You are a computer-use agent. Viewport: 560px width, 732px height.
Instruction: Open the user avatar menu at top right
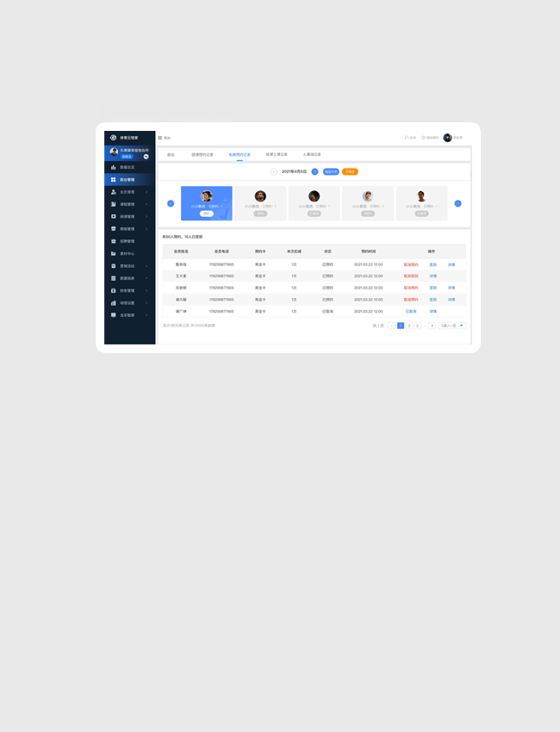[x=447, y=138]
